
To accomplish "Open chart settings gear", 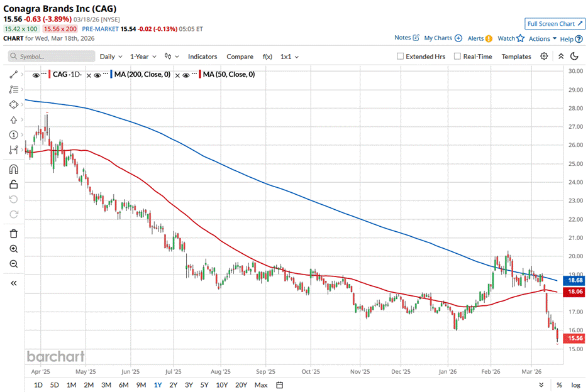I will tap(544, 56).
